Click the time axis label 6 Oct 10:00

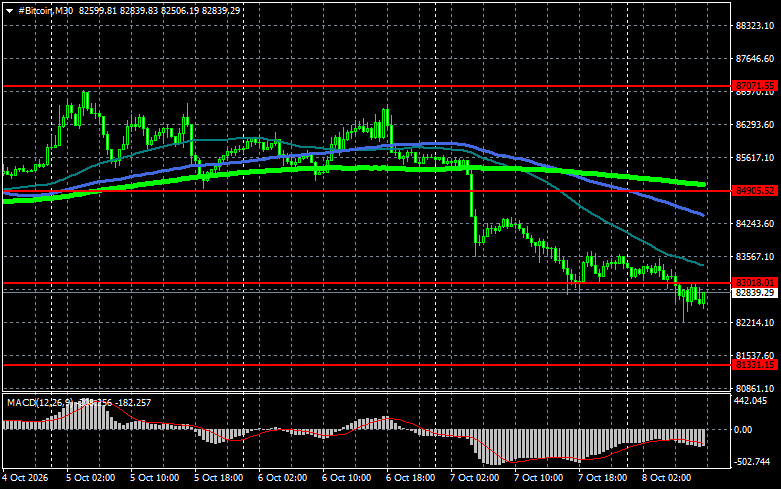(346, 478)
